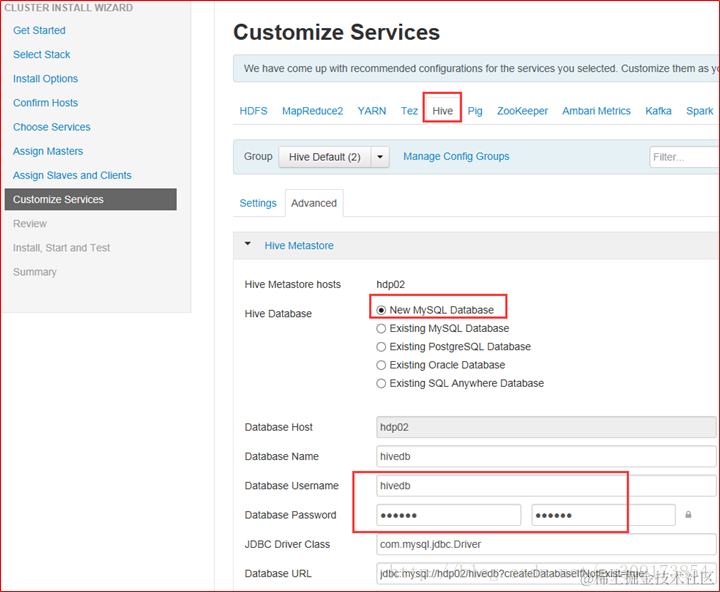Click the hdp02 Metastore host value
Screen dimensions: 720x592
coord(390,284)
